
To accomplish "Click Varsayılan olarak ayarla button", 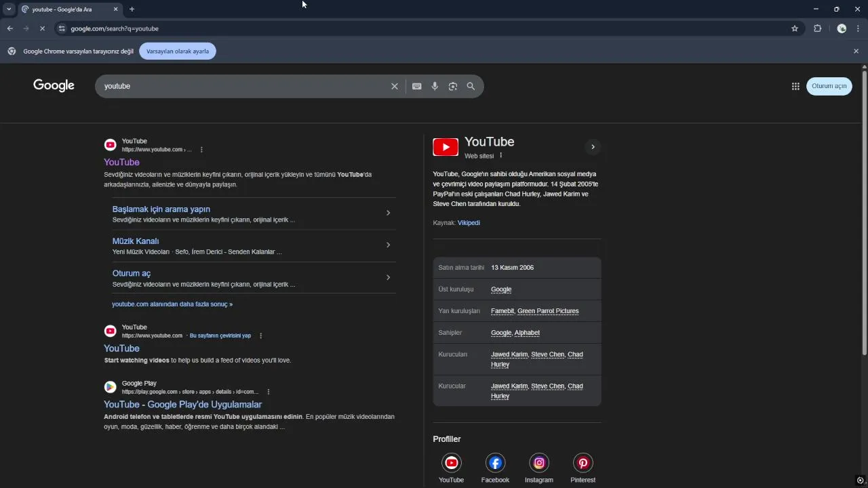I will pyautogui.click(x=178, y=51).
